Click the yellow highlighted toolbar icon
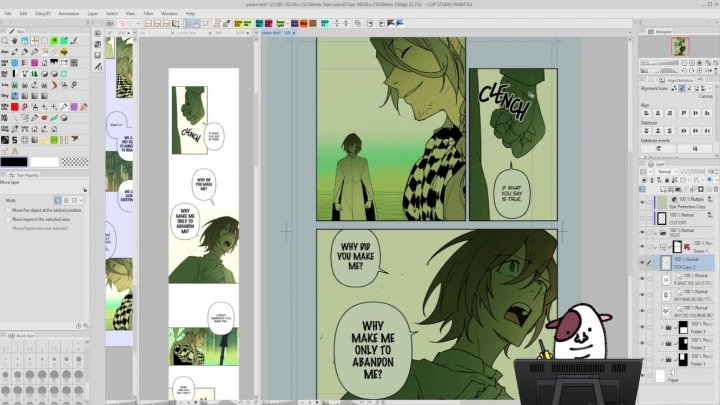This screenshot has height=405, width=720. pyautogui.click(x=238, y=23)
